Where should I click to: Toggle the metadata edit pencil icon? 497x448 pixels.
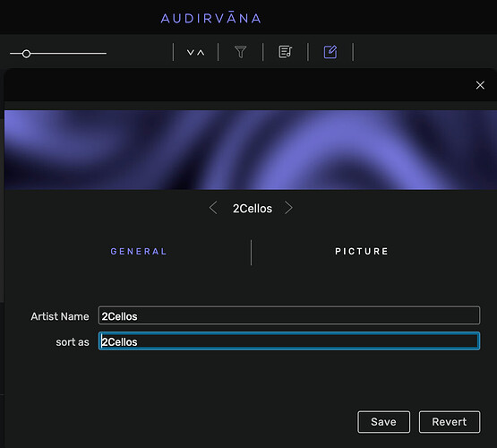(330, 52)
